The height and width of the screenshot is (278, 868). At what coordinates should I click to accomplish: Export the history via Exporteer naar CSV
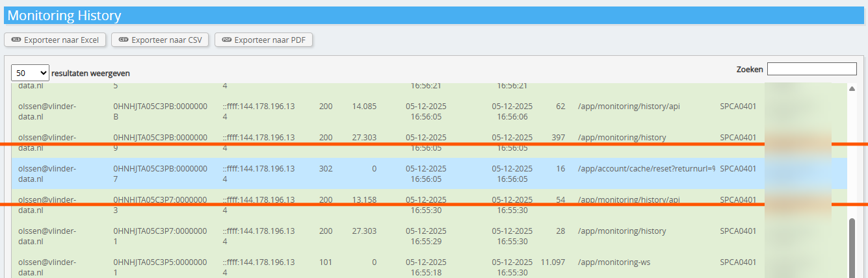166,40
